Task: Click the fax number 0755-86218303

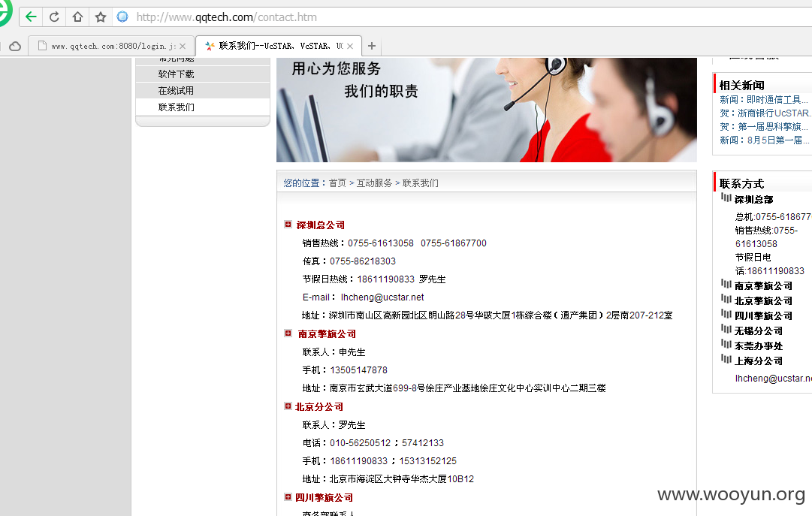Action: (363, 261)
